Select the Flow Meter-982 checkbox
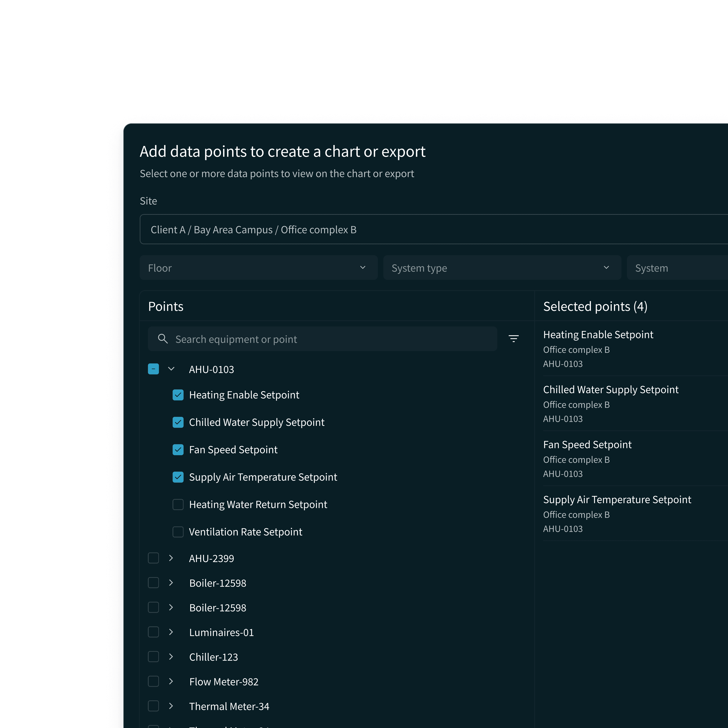 (153, 681)
